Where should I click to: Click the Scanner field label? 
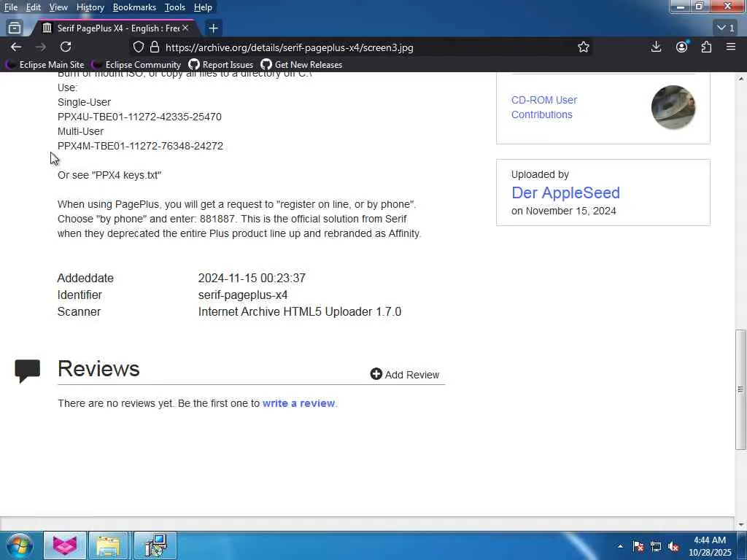(x=79, y=311)
